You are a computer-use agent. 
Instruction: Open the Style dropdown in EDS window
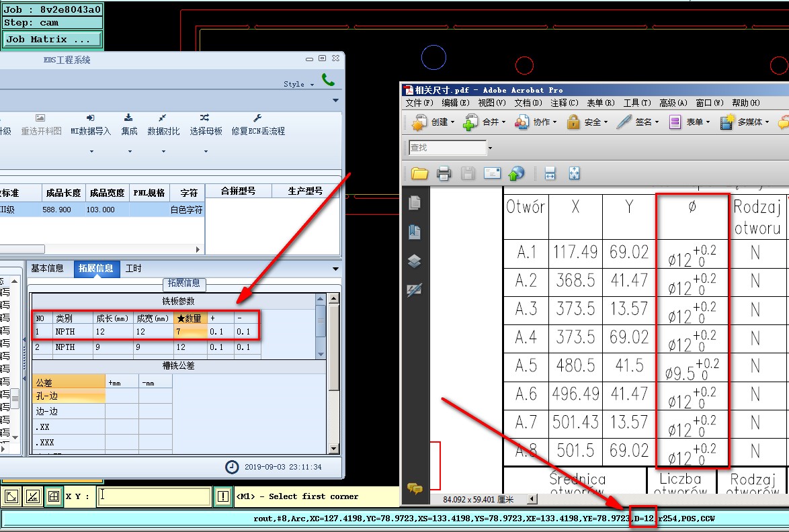[299, 85]
